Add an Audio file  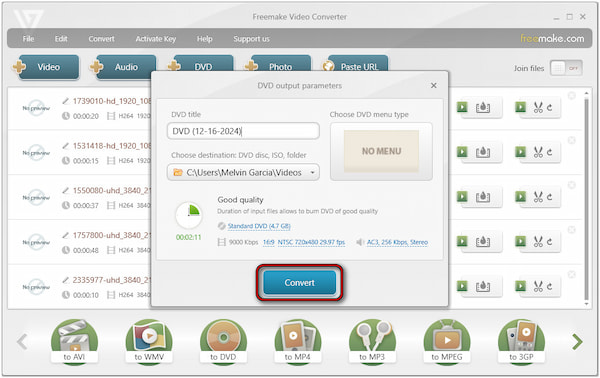(123, 67)
